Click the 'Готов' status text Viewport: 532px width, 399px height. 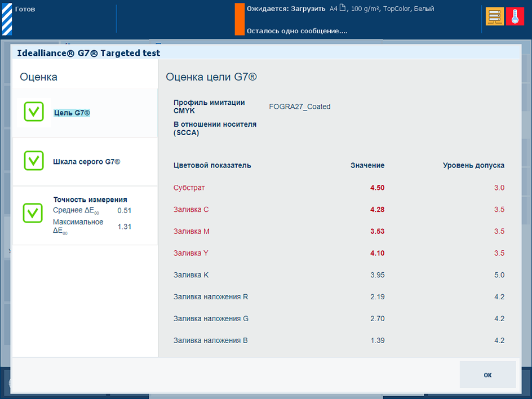pos(25,9)
